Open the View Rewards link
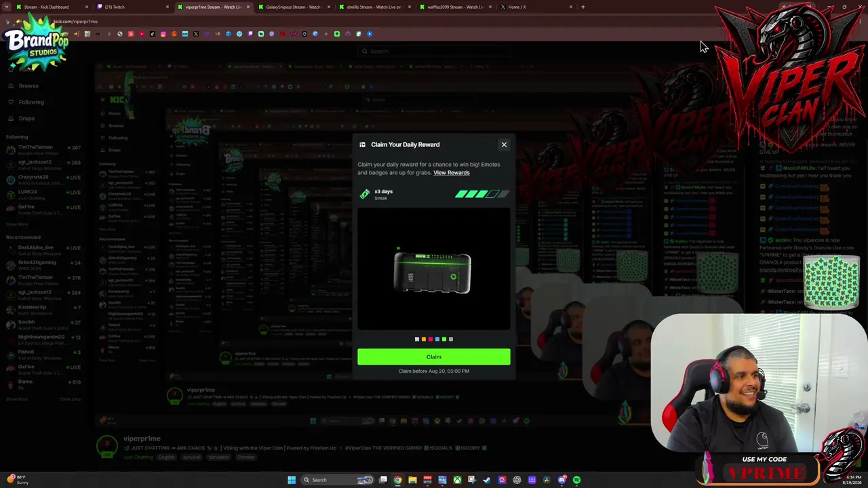This screenshot has height=488, width=868. coord(452,173)
